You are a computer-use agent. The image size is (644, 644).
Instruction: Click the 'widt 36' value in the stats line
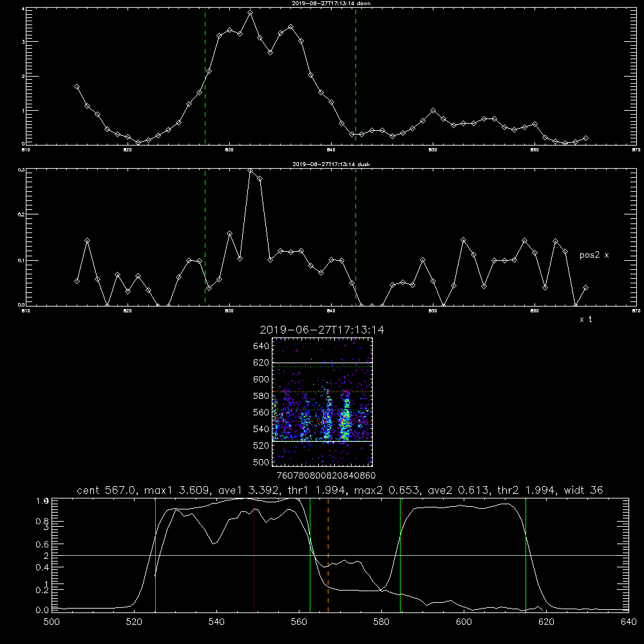pyautogui.click(x=583, y=490)
